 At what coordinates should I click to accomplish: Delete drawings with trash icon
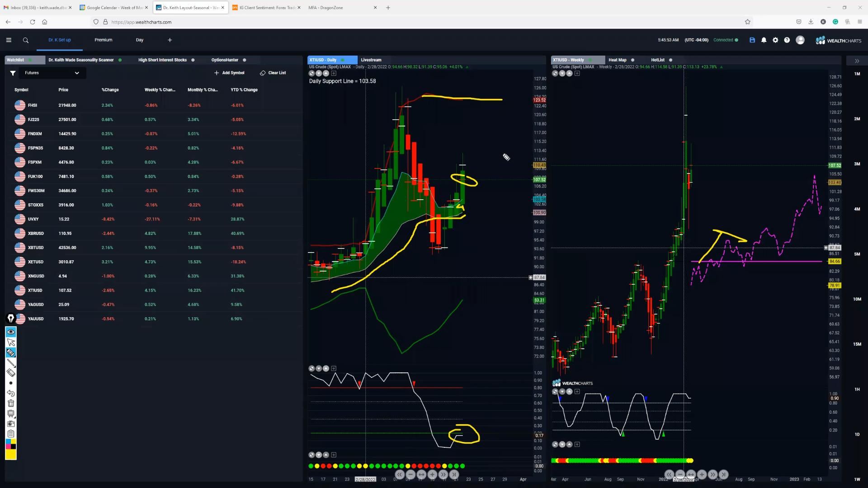11,404
